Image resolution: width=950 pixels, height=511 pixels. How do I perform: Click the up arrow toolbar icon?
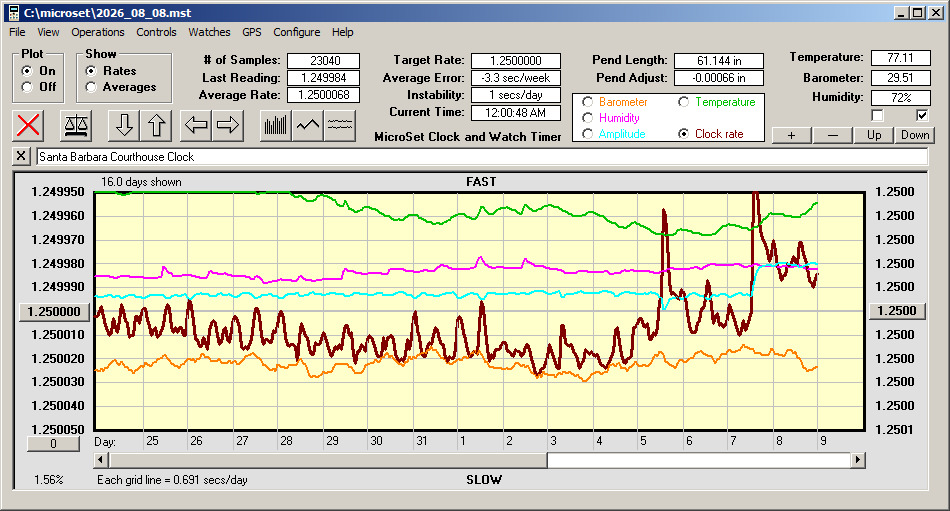156,125
